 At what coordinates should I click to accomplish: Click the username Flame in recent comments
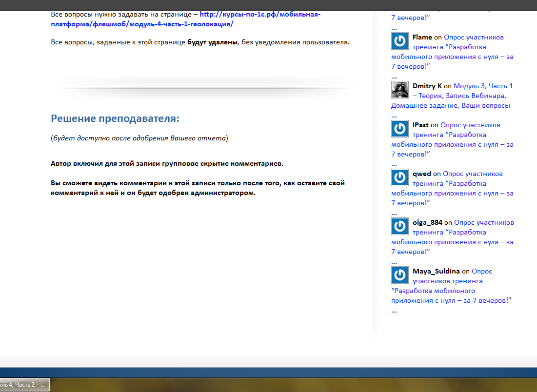click(422, 38)
